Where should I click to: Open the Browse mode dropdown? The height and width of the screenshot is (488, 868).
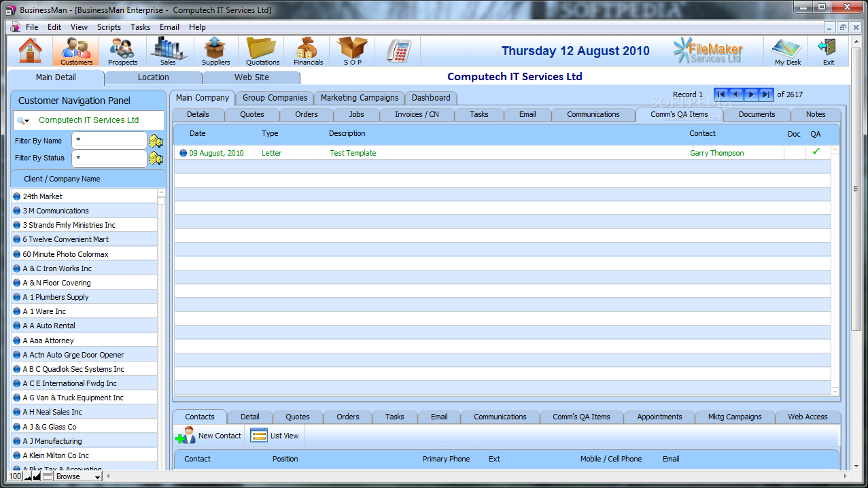[x=78, y=476]
